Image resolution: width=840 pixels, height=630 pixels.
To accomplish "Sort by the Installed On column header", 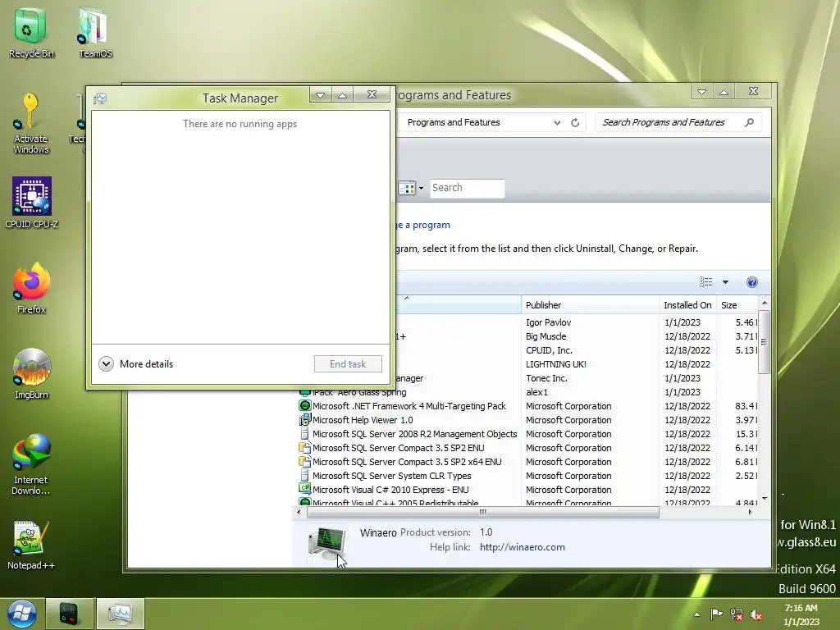I will (688, 305).
